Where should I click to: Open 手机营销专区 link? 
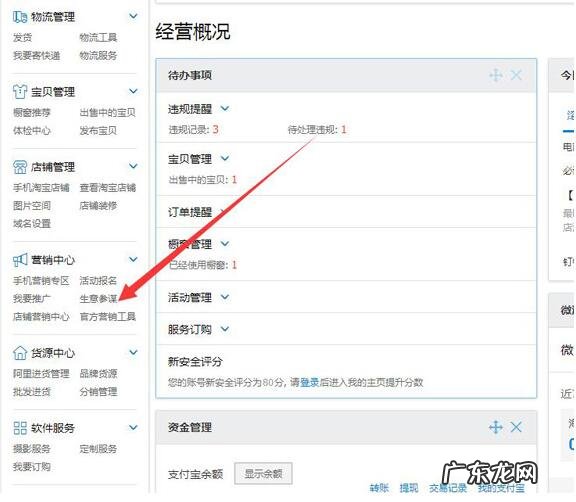pyautogui.click(x=41, y=281)
